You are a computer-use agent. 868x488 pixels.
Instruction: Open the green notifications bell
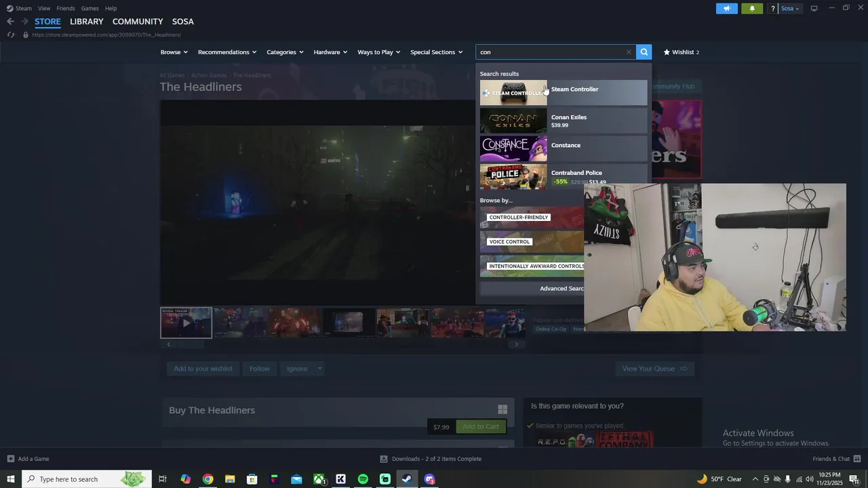752,8
